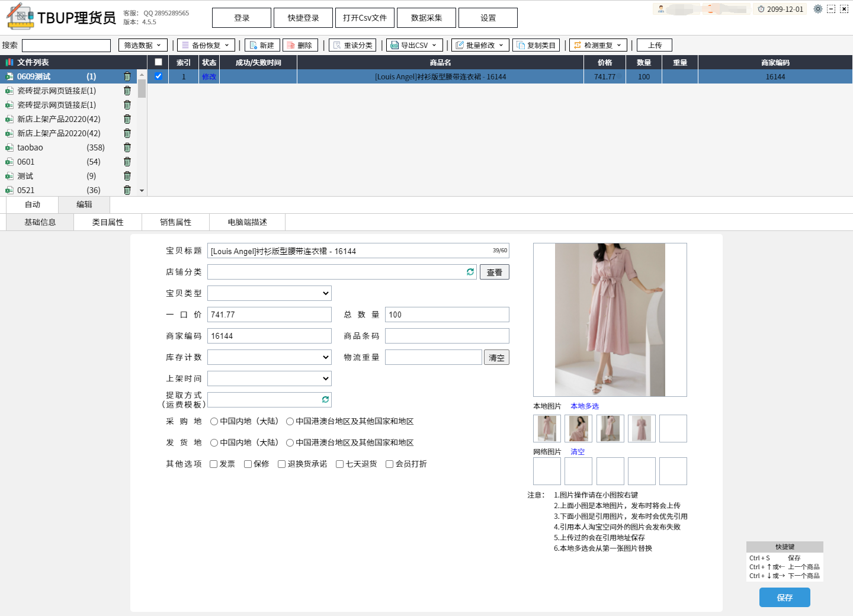Open the 筛选数据 dropdown
The image size is (853, 616).
pyautogui.click(x=143, y=45)
